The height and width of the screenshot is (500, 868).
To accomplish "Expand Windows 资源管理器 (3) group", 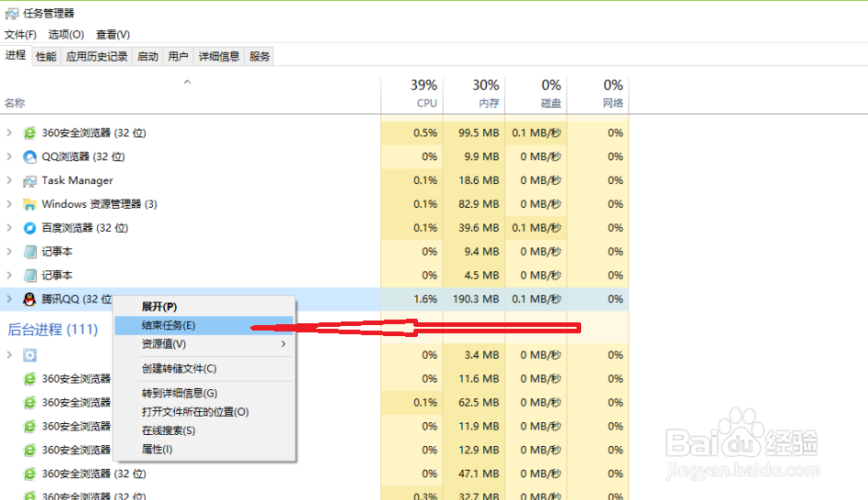I will click(9, 204).
